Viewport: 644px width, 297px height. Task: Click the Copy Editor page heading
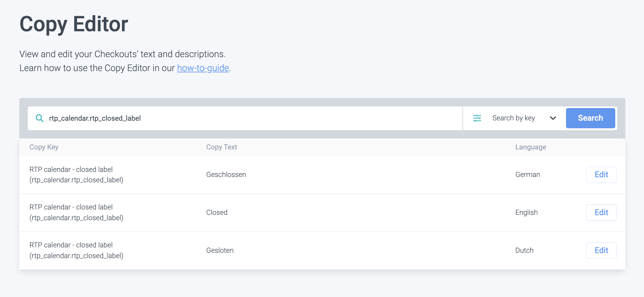coord(74,24)
